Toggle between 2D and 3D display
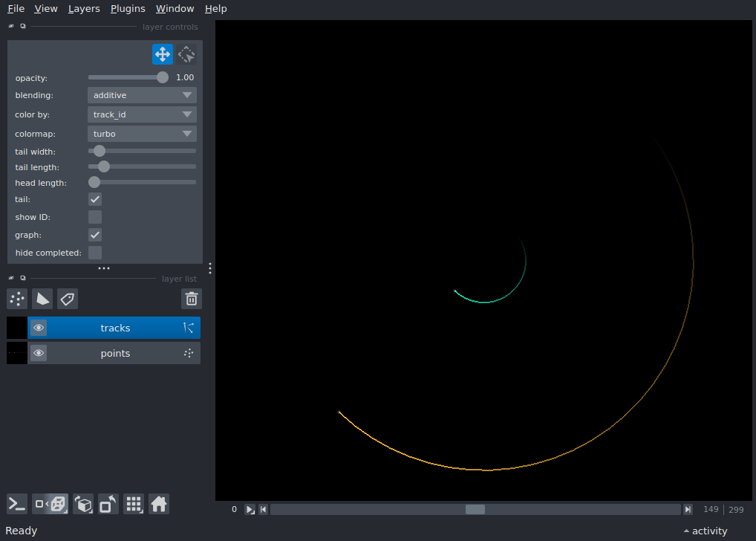The width and height of the screenshot is (756, 541). [x=50, y=503]
